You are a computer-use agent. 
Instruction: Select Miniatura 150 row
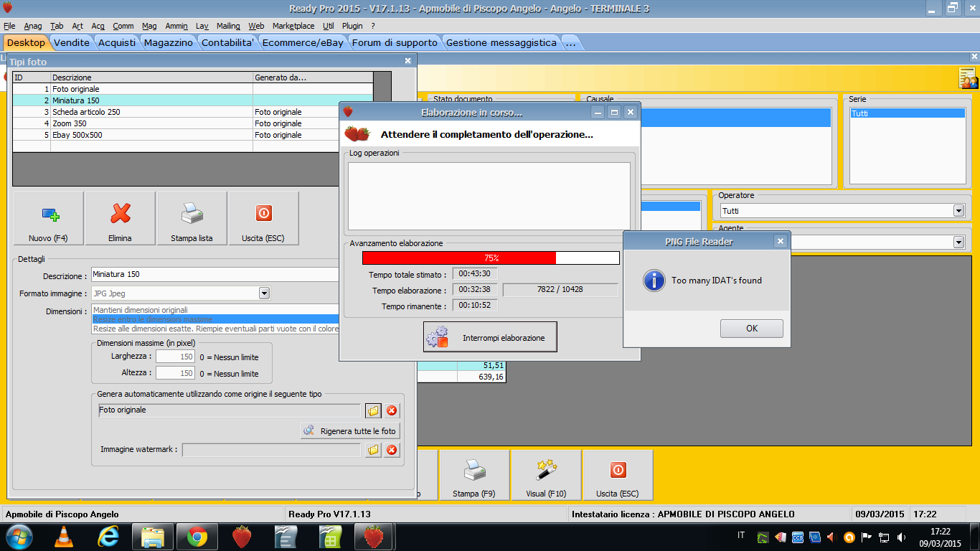pyautogui.click(x=193, y=100)
